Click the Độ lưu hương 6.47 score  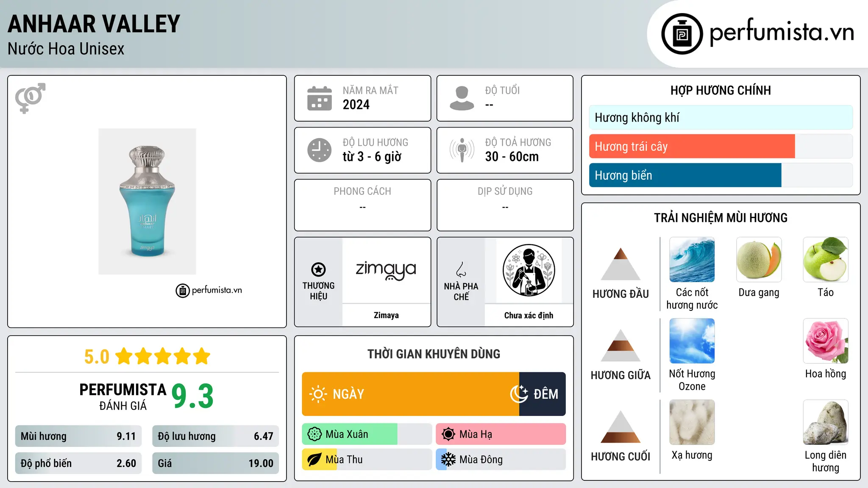tap(215, 436)
